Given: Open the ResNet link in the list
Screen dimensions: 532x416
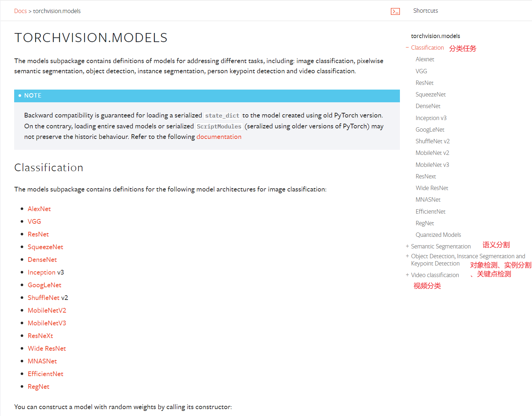Looking at the screenshot, I should pos(38,234).
